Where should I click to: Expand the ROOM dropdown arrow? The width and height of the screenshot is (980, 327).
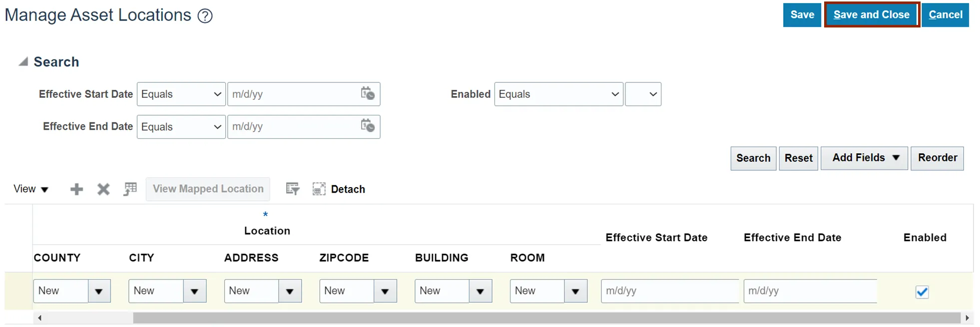(575, 291)
